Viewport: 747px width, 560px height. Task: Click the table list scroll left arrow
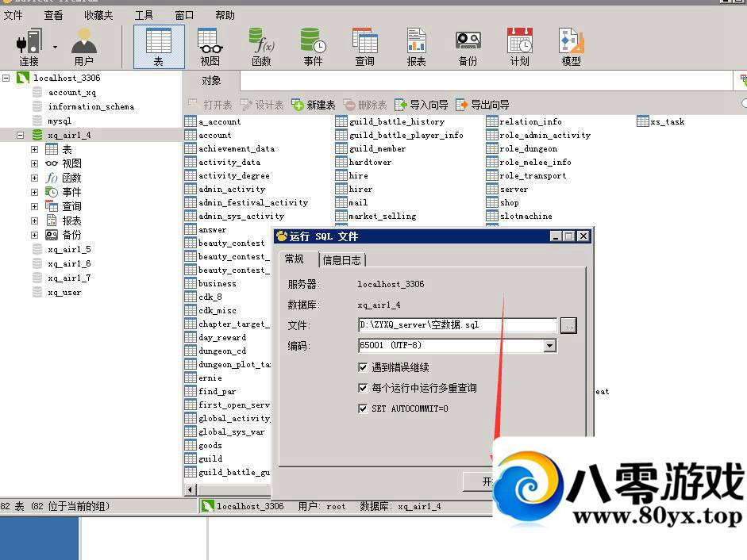[190, 489]
